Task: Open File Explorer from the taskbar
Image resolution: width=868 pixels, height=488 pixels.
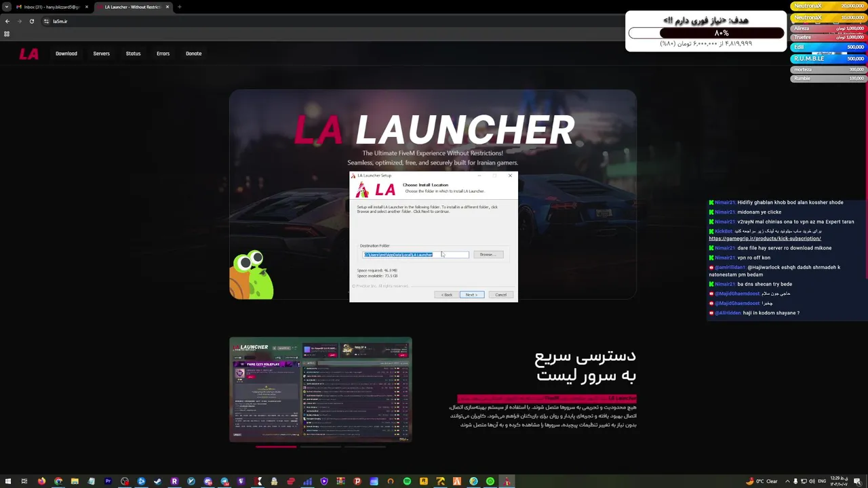Action: click(75, 481)
